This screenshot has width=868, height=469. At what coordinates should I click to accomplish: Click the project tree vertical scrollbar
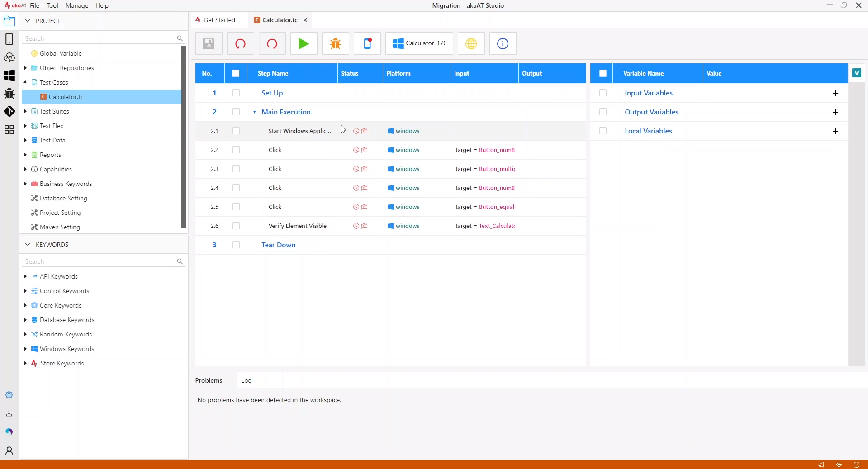point(184,137)
